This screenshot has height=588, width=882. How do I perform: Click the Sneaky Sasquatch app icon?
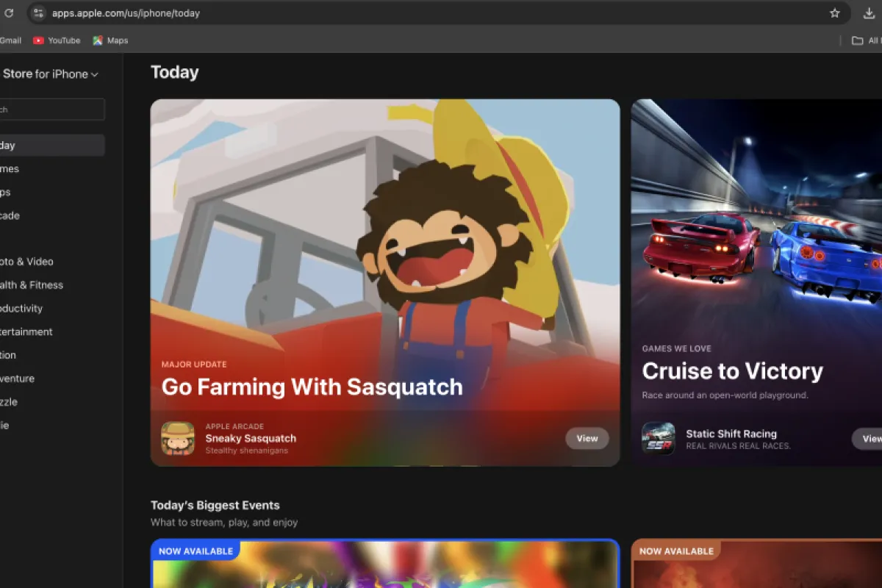click(178, 438)
